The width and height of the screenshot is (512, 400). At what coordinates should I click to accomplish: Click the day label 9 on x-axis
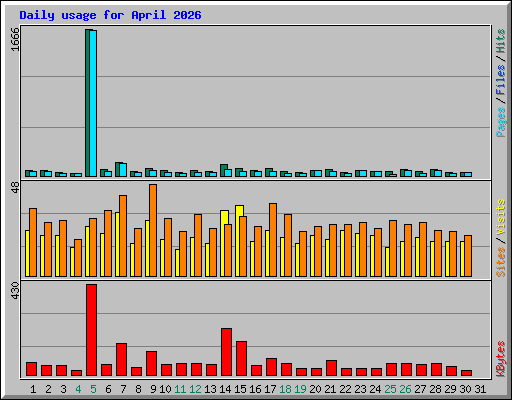pos(153,389)
